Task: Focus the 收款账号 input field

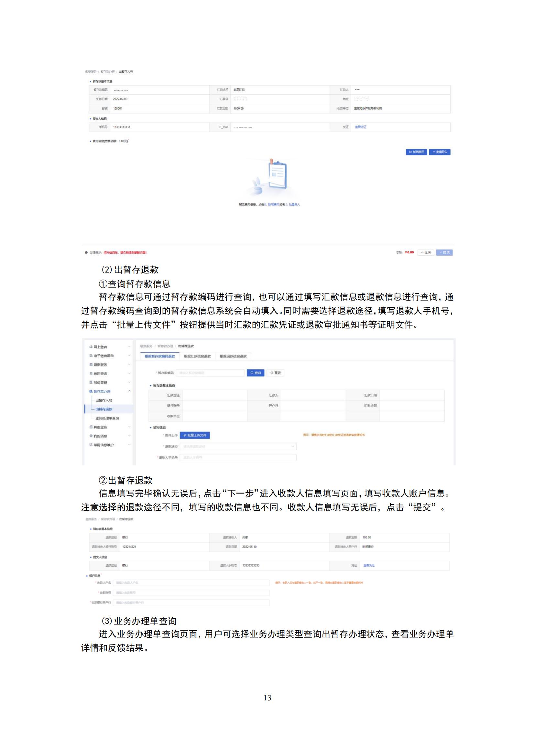Action: [191, 593]
